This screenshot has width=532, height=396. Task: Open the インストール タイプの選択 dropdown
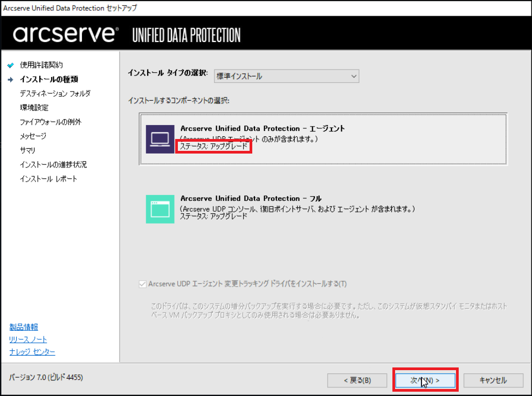pos(286,77)
